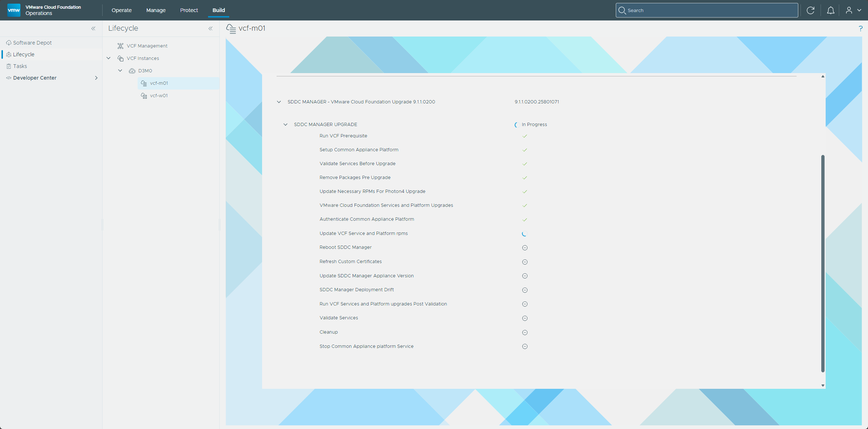This screenshot has width=868, height=429.
Task: Click checkmark for Remove Packages Pre Upgrade
Action: (525, 178)
